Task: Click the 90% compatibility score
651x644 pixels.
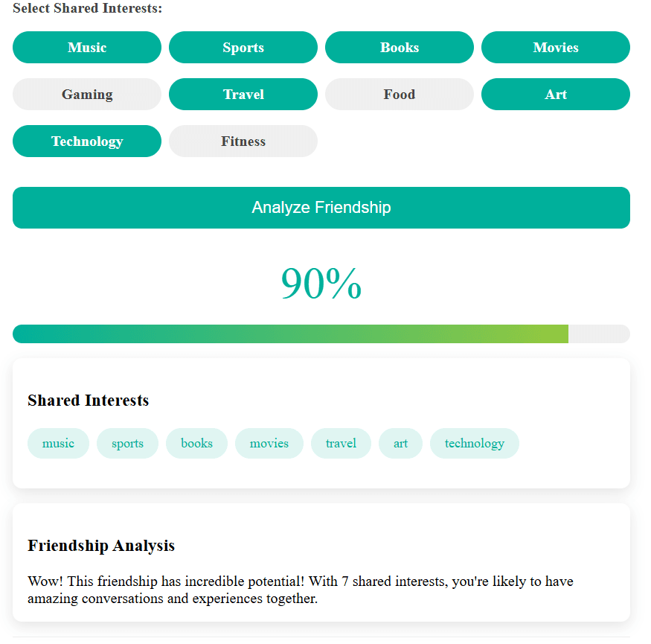Action: coord(321,283)
